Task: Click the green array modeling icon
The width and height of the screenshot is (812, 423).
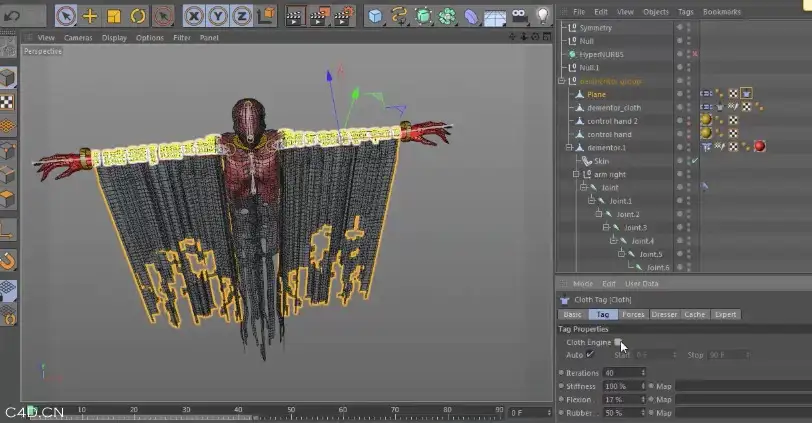Action: [x=447, y=17]
